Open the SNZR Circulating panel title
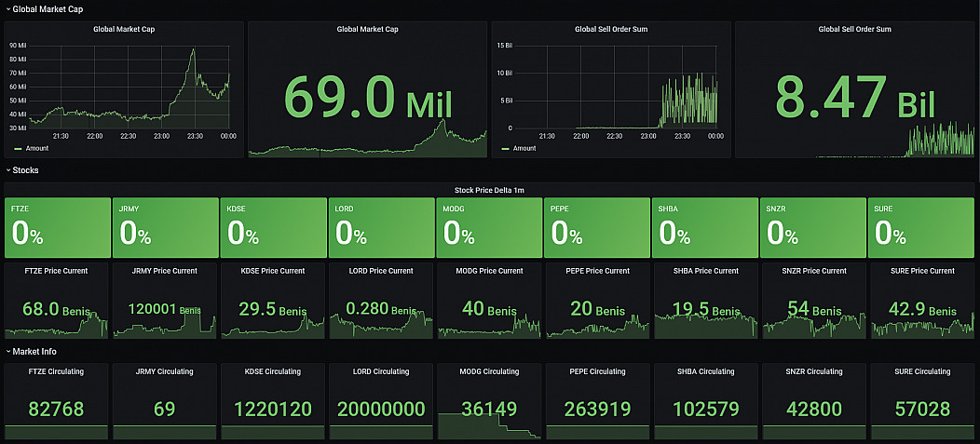This screenshot has width=980, height=444. tap(812, 371)
